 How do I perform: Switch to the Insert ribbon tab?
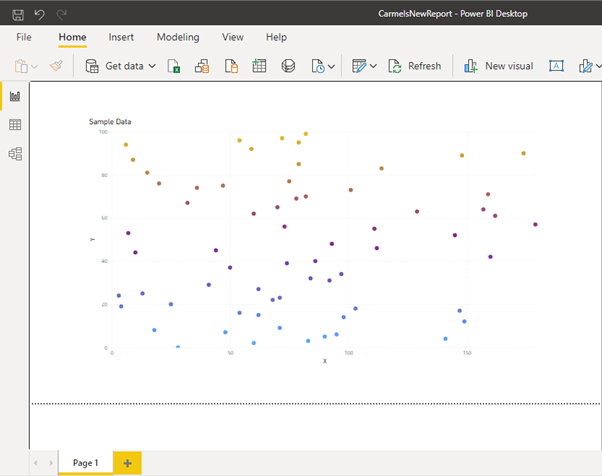[121, 37]
